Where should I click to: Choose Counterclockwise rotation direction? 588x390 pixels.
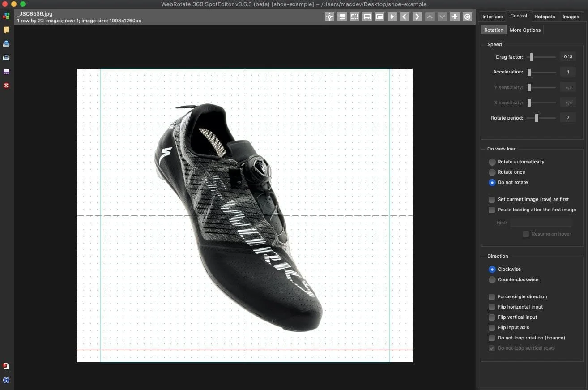click(x=492, y=280)
